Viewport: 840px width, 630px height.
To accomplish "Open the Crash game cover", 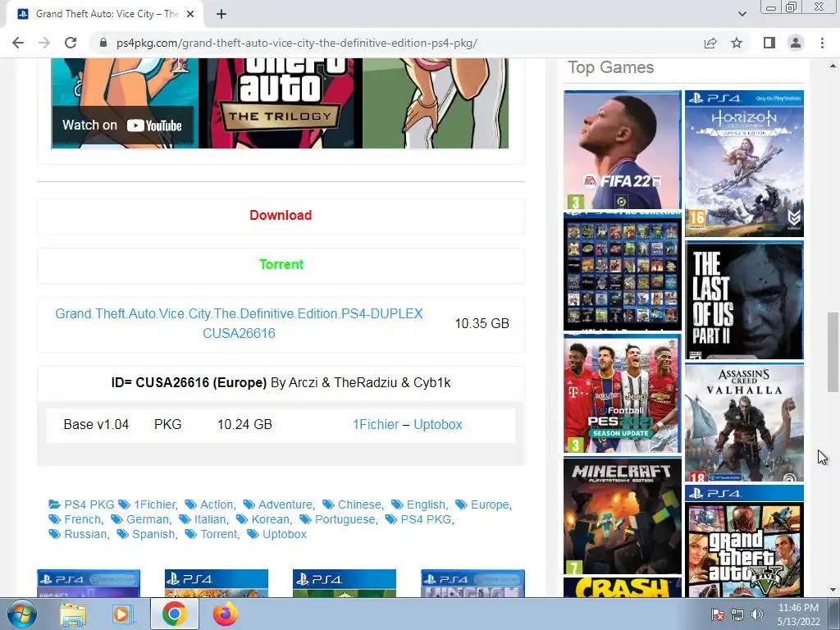I will (623, 587).
